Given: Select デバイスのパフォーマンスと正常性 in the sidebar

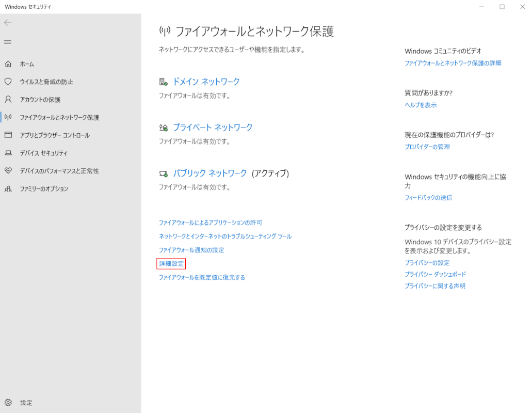Looking at the screenshot, I should click(59, 171).
